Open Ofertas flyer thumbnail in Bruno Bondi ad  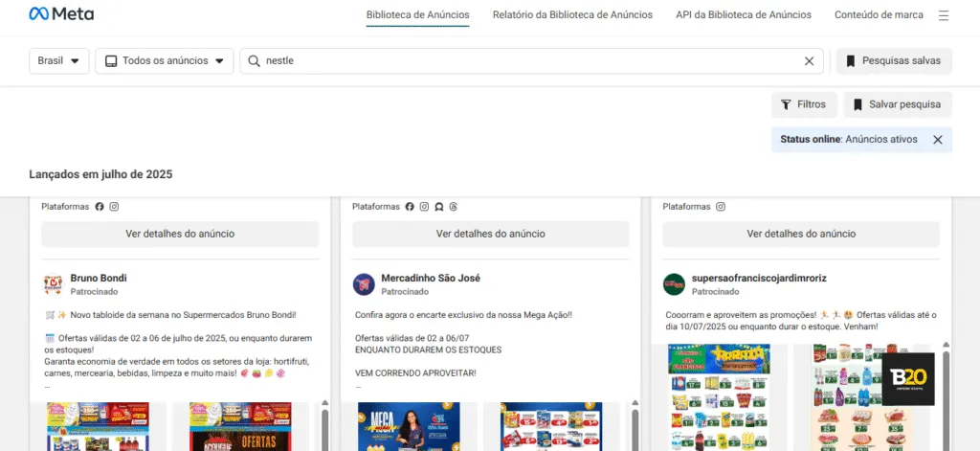240,427
